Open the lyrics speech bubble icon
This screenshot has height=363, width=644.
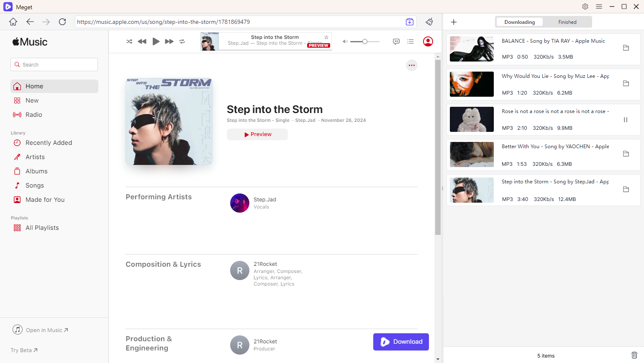click(x=396, y=41)
